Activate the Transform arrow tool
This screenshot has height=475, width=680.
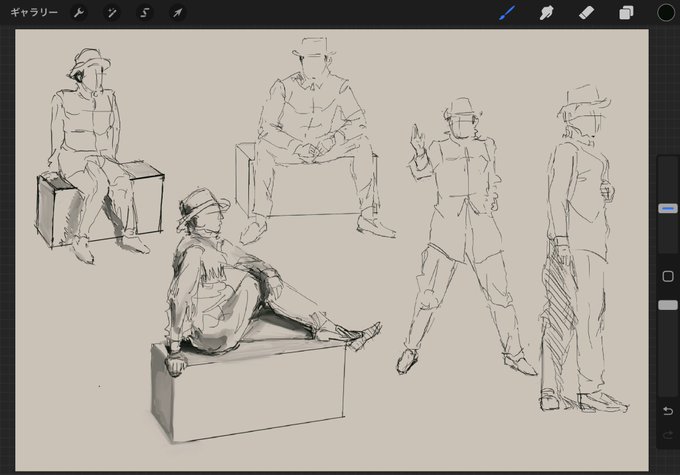(x=177, y=13)
